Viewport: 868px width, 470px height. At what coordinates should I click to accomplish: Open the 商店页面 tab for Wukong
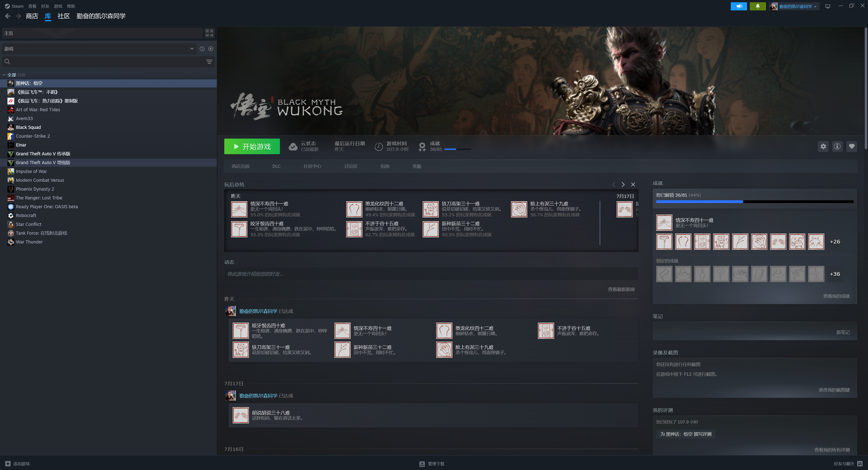[241, 166]
